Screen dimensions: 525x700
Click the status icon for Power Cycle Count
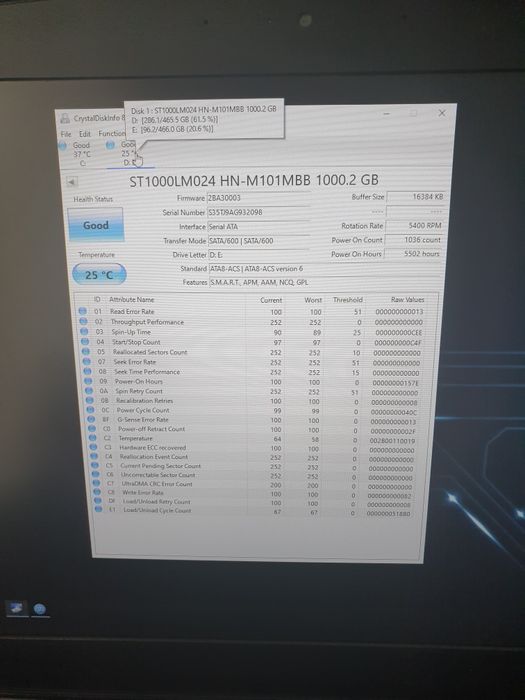point(91,410)
